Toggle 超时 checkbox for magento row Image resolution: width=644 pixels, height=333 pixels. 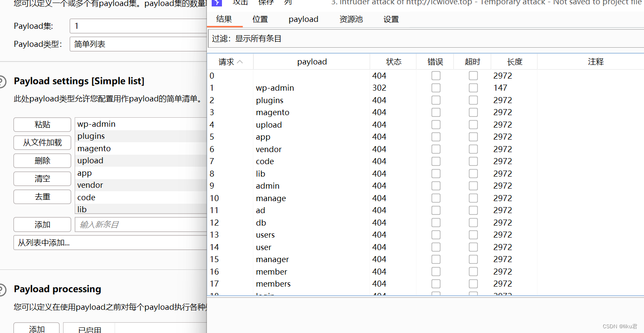pos(473,113)
